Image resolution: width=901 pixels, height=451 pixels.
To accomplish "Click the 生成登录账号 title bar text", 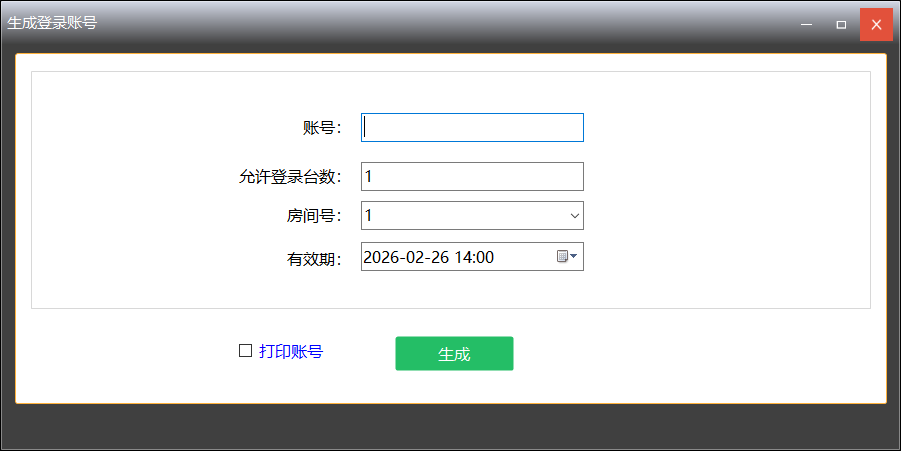I will 52,23.
